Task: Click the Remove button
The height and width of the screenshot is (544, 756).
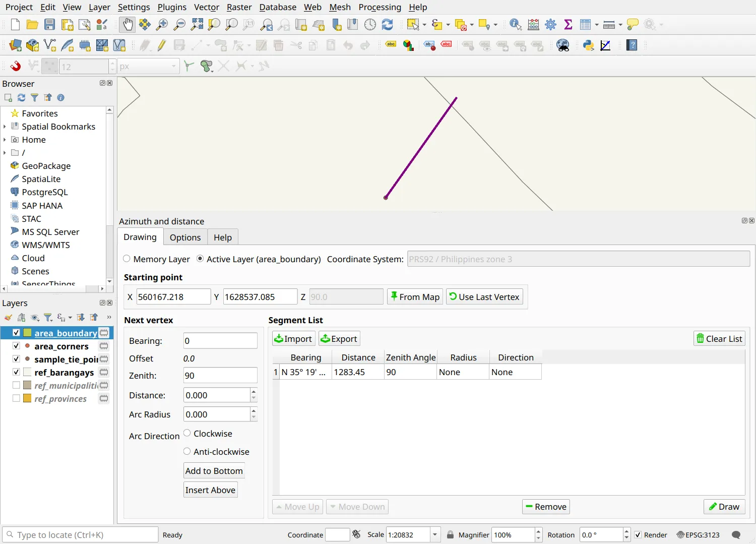Action: click(x=546, y=507)
